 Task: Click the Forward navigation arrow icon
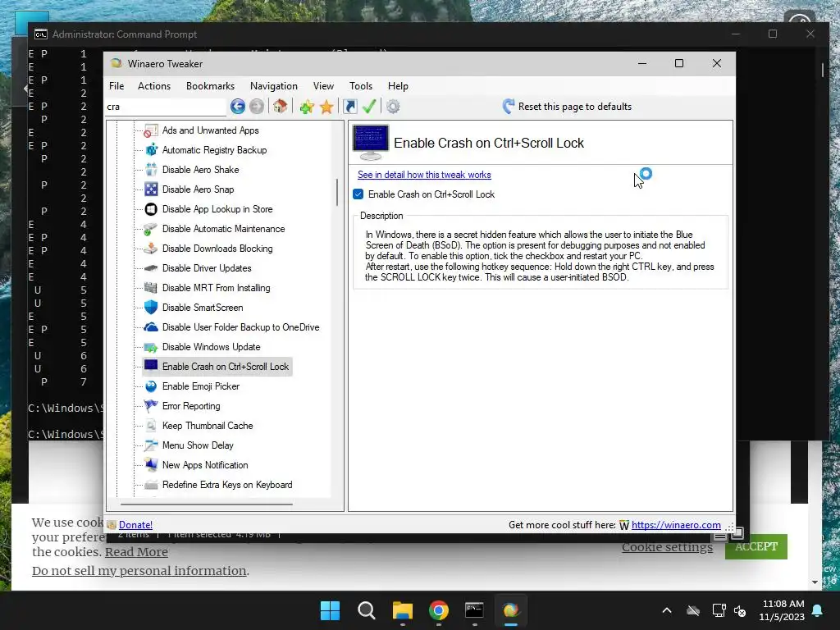tap(257, 107)
